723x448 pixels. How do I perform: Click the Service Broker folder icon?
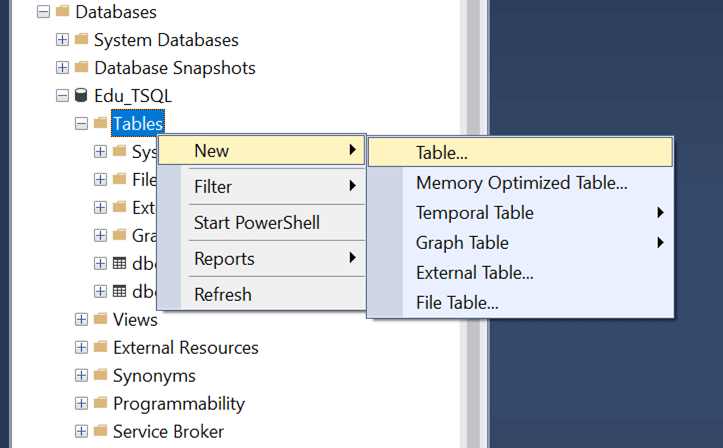point(100,432)
